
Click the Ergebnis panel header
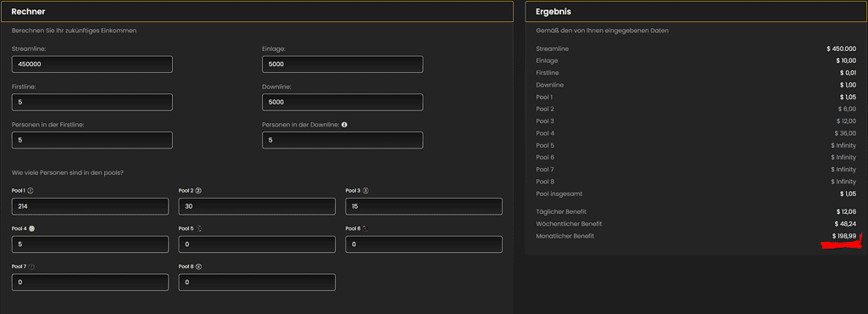click(697, 12)
